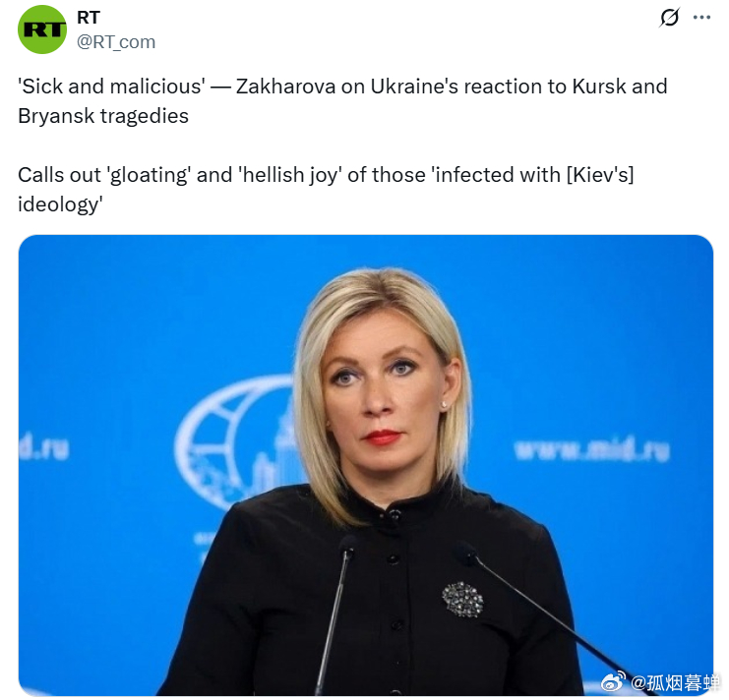Click the [Kiev's] bracketed word

(x=600, y=176)
